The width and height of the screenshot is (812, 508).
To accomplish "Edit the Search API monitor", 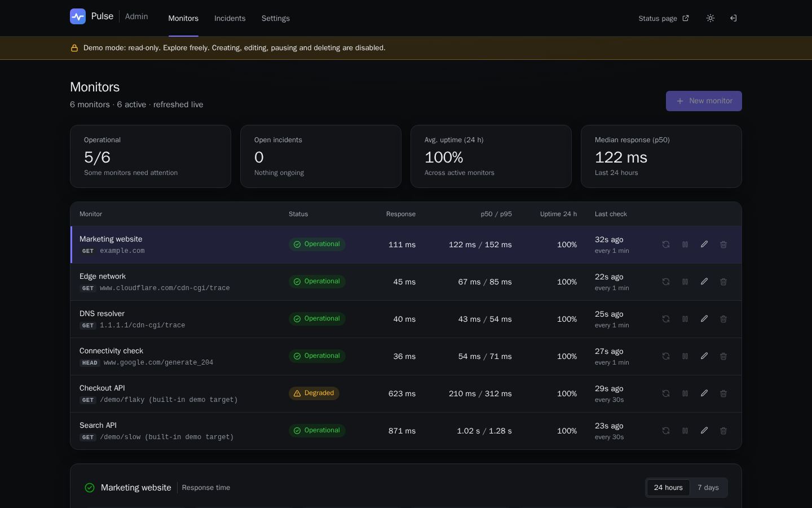I will click(x=704, y=431).
